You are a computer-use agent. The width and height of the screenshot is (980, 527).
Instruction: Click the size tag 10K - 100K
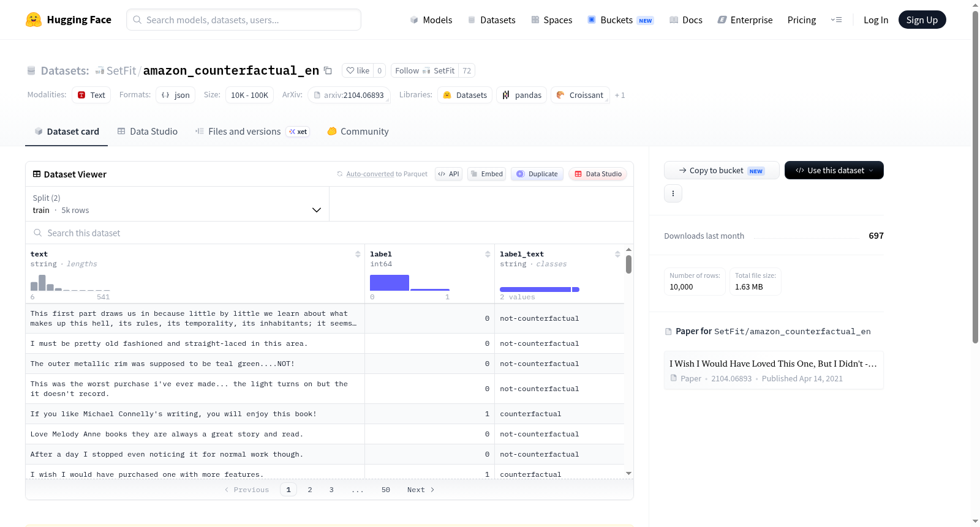(249, 95)
